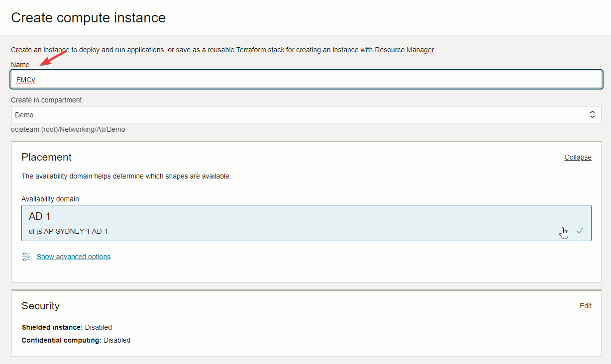Click the Terraform stack description text
The height and width of the screenshot is (364, 611).
click(x=223, y=50)
